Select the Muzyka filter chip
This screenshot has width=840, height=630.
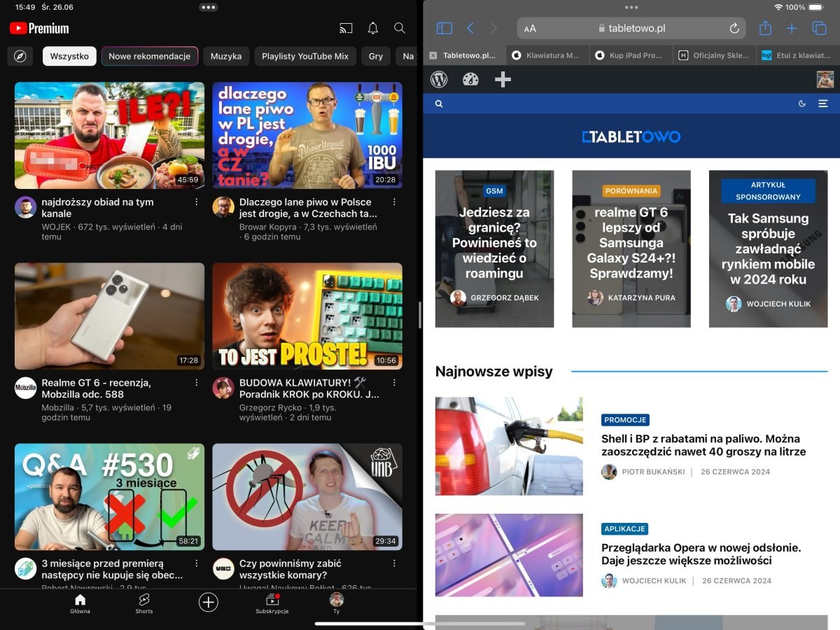coord(226,56)
